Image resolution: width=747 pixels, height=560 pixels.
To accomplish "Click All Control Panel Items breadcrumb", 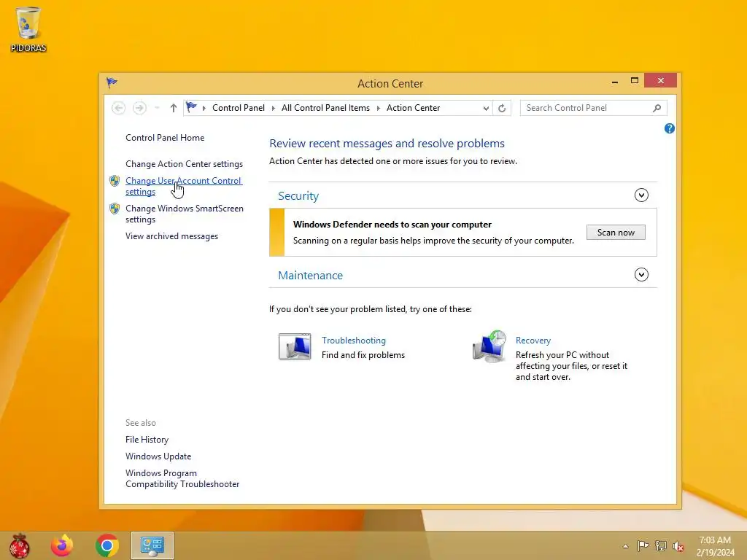I will (x=325, y=108).
